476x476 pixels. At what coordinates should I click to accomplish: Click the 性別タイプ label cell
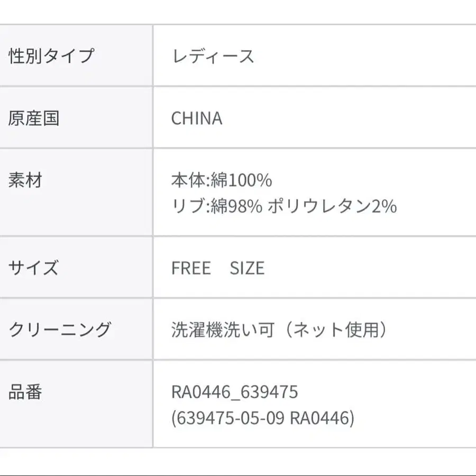[x=76, y=56]
